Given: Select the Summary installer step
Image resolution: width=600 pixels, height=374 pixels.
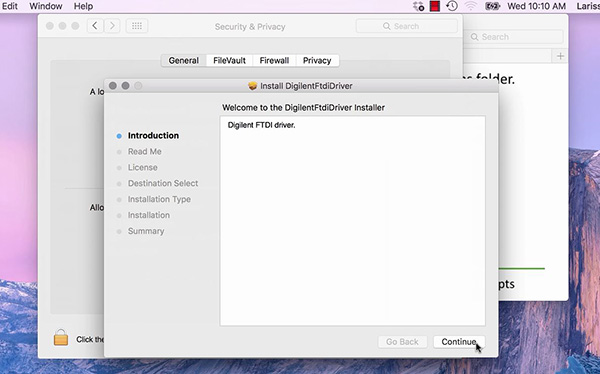Looking at the screenshot, I should pos(146,231).
